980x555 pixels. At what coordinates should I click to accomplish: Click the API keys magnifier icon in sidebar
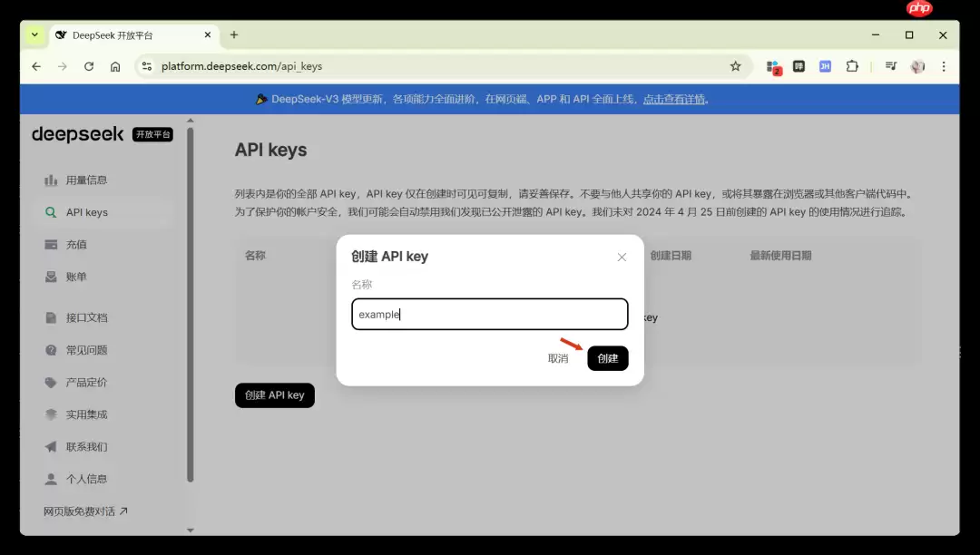pos(49,211)
